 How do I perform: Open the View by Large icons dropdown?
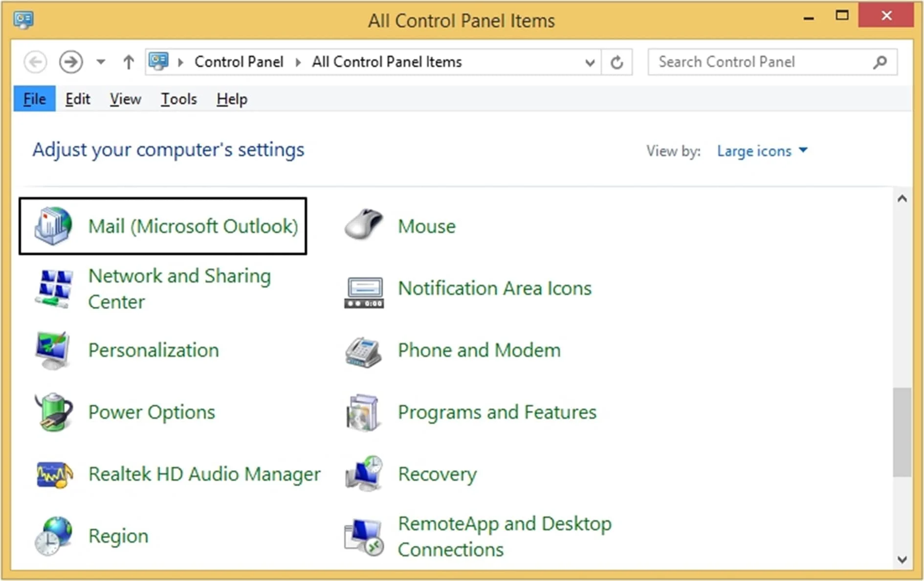[x=762, y=151]
